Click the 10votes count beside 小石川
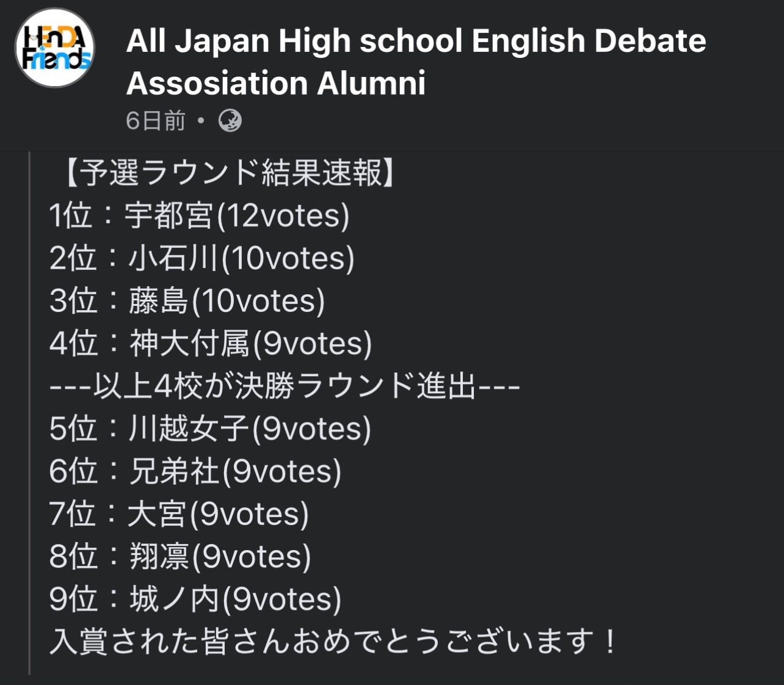The height and width of the screenshot is (685, 784). click(288, 258)
